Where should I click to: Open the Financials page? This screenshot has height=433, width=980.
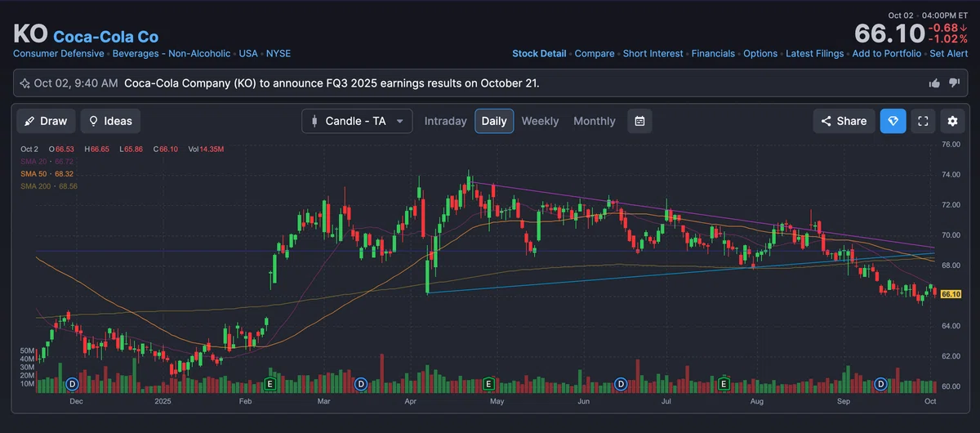click(x=713, y=53)
